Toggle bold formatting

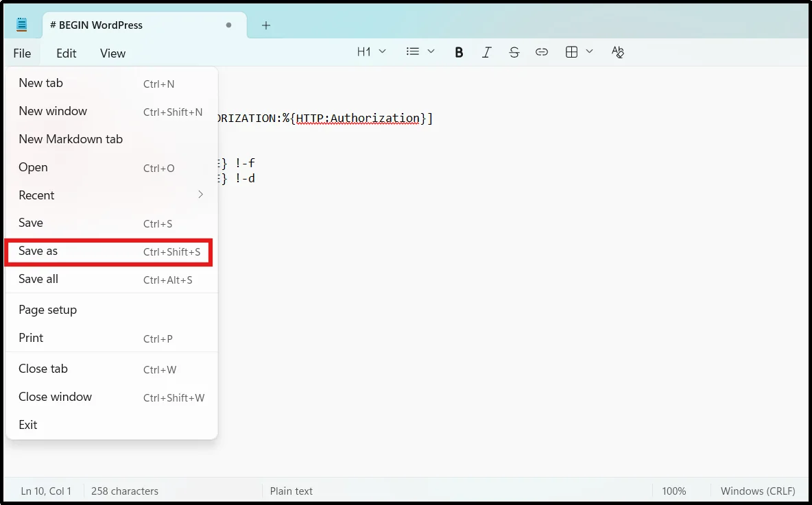pyautogui.click(x=459, y=52)
